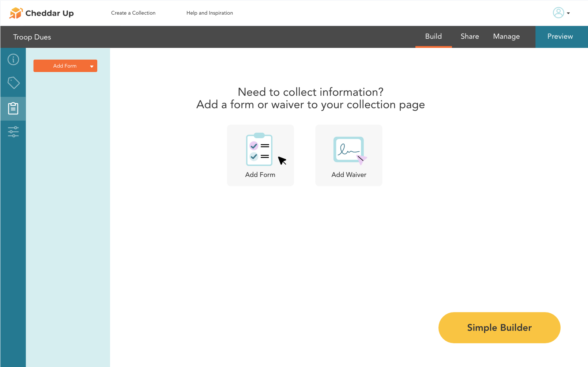Open the account profile icon
The width and height of the screenshot is (588, 367).
[x=558, y=13]
